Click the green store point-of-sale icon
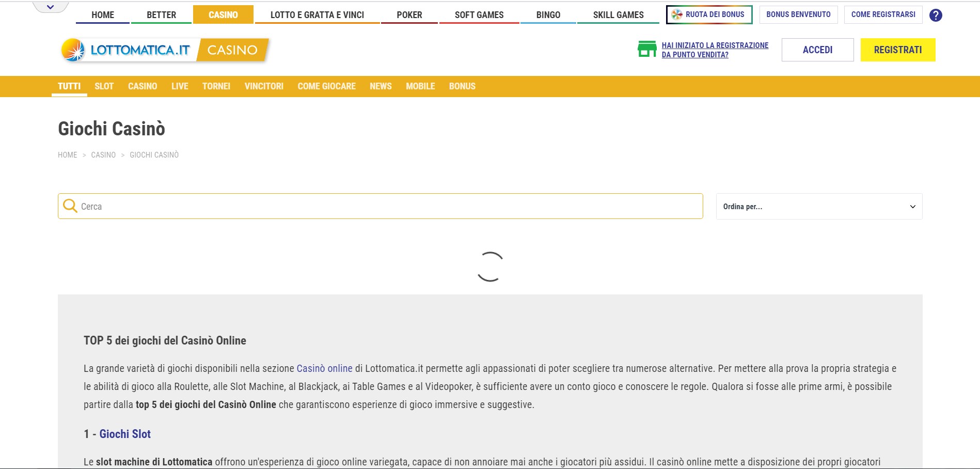This screenshot has width=980, height=469. [647, 49]
